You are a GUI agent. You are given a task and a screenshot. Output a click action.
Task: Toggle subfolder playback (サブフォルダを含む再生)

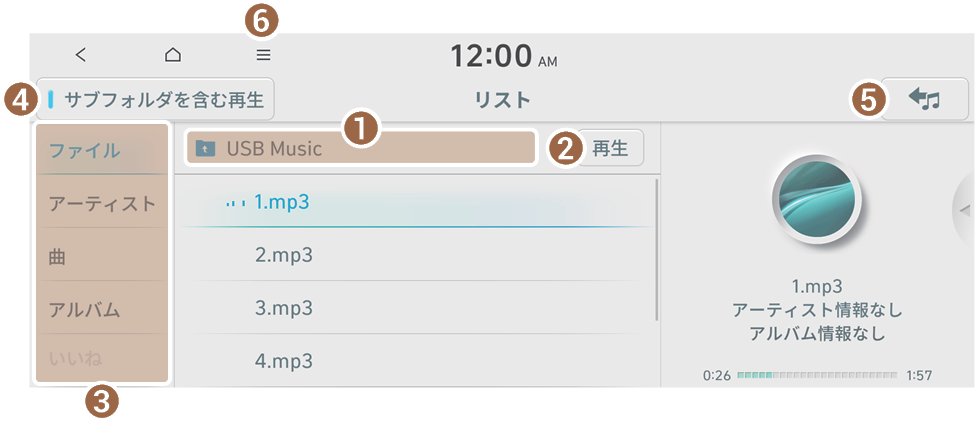coord(156,100)
